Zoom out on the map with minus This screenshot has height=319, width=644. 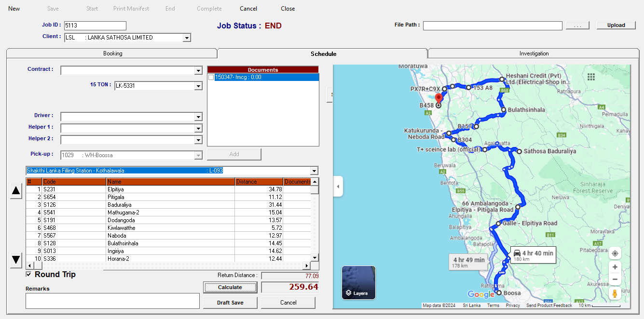click(615, 279)
